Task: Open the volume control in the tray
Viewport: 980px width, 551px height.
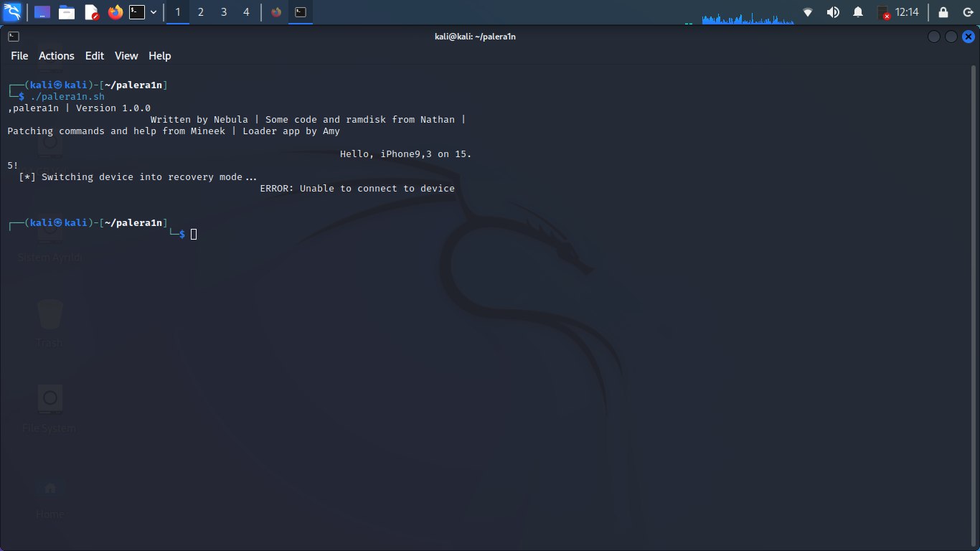Action: tap(832, 11)
